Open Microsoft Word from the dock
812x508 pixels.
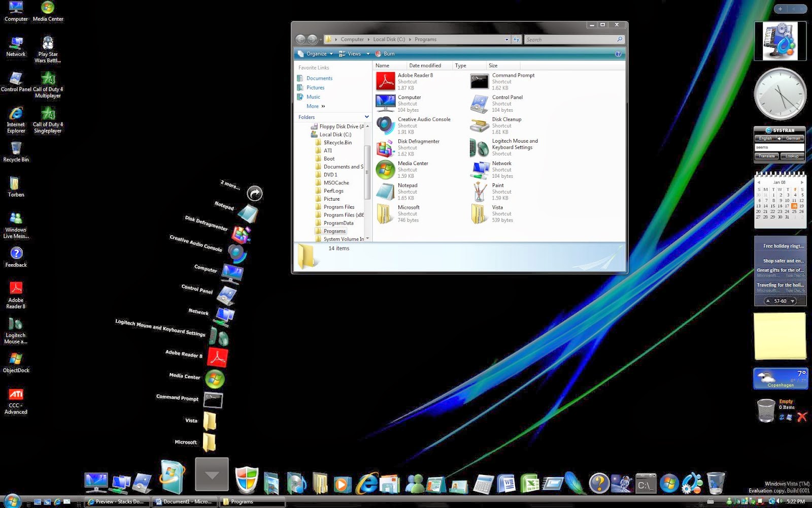(x=506, y=484)
